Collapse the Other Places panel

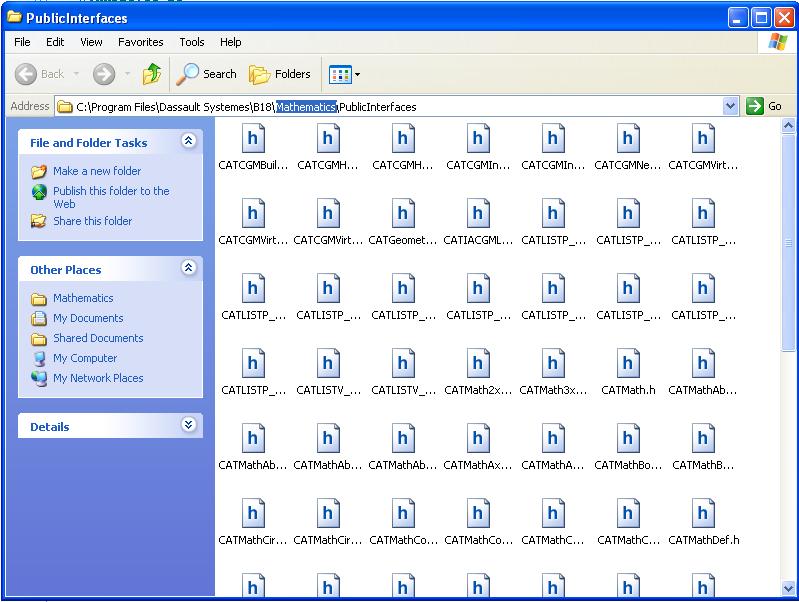coord(189,267)
